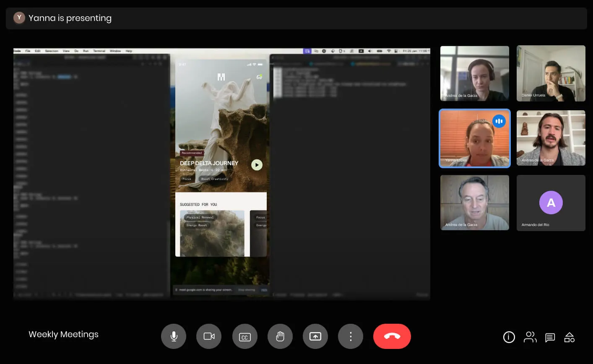The image size is (593, 364).
Task: Tap 'Energy Boost' on the Physical Renewal card
Action: click(197, 225)
